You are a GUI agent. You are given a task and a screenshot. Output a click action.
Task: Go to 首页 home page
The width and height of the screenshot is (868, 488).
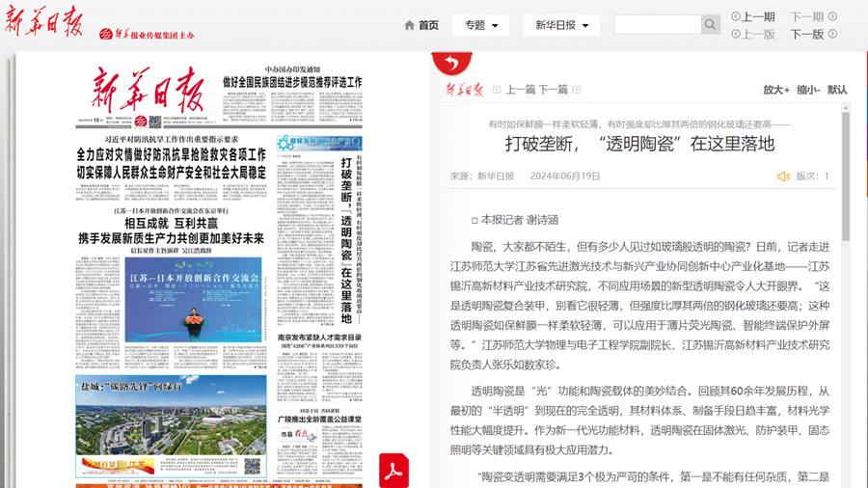[428, 25]
